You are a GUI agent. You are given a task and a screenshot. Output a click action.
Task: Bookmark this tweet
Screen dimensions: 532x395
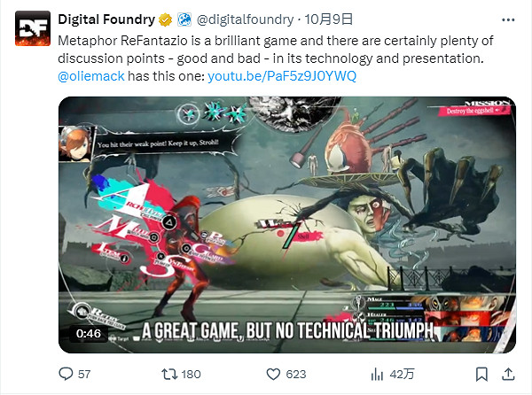click(x=481, y=374)
